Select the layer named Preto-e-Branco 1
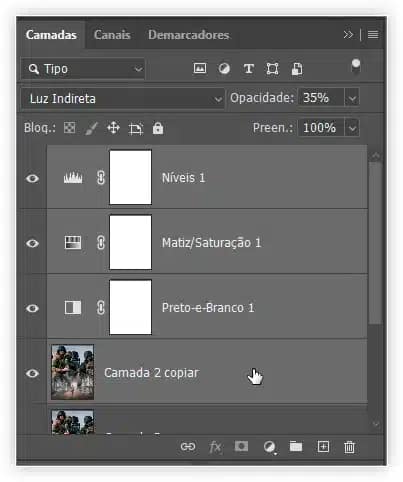Image resolution: width=403 pixels, height=482 pixels. pos(207,307)
